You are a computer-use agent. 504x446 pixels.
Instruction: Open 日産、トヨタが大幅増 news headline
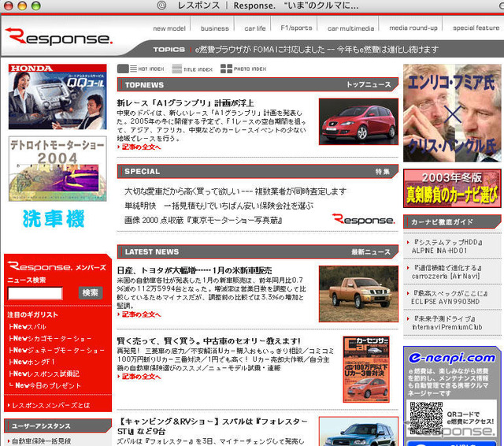click(195, 270)
